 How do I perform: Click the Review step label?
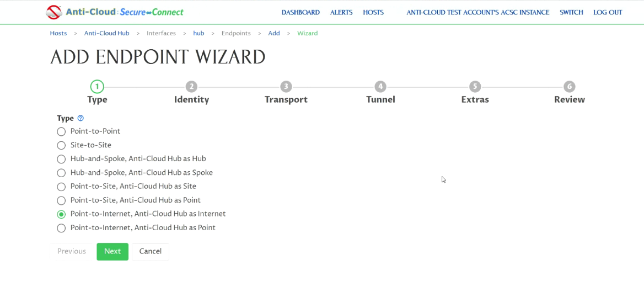pos(570,99)
